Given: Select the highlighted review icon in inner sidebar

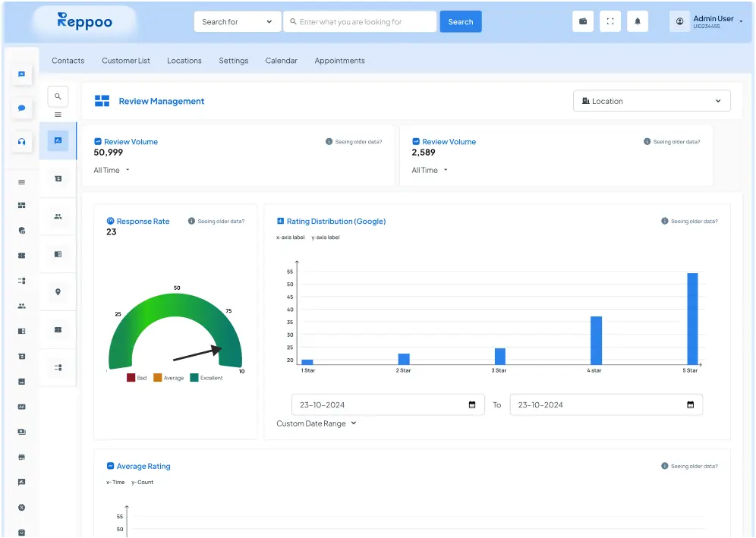Looking at the screenshot, I should coord(58,141).
